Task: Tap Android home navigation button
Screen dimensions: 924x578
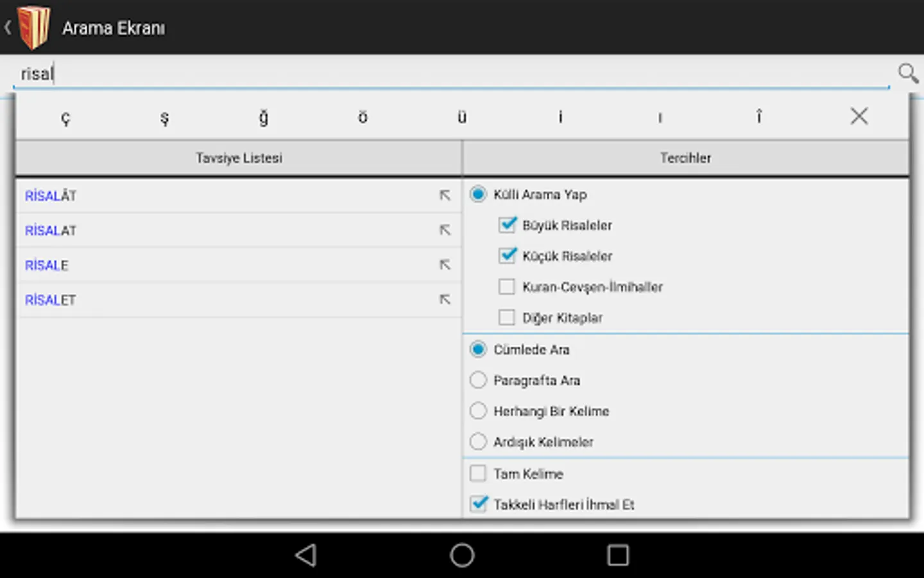Action: 462,555
